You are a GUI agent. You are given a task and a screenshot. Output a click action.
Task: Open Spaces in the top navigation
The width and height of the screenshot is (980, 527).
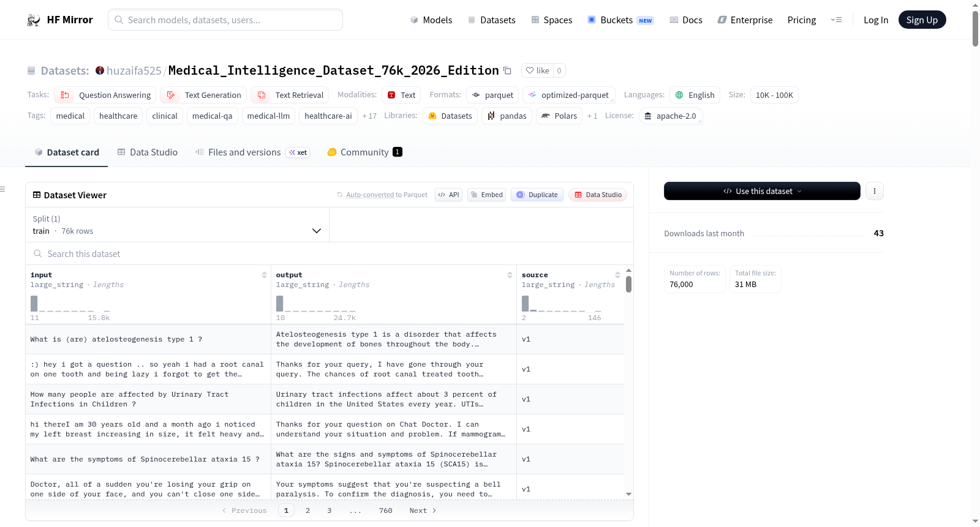552,20
